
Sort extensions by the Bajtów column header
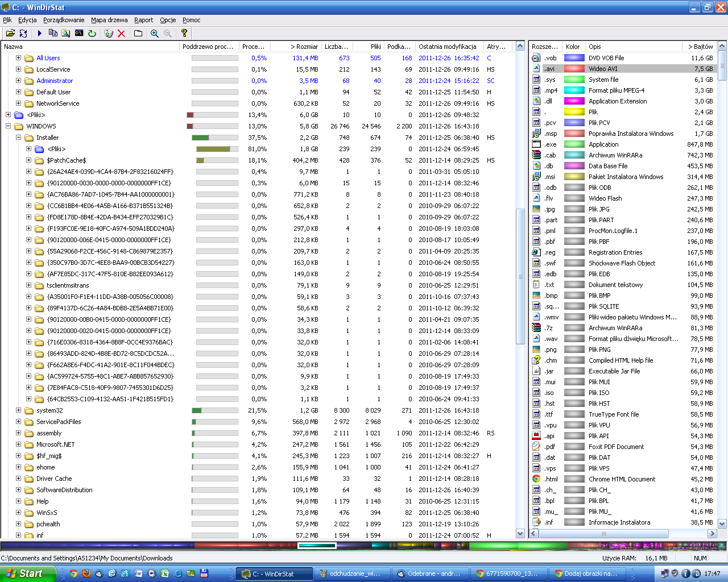point(699,47)
